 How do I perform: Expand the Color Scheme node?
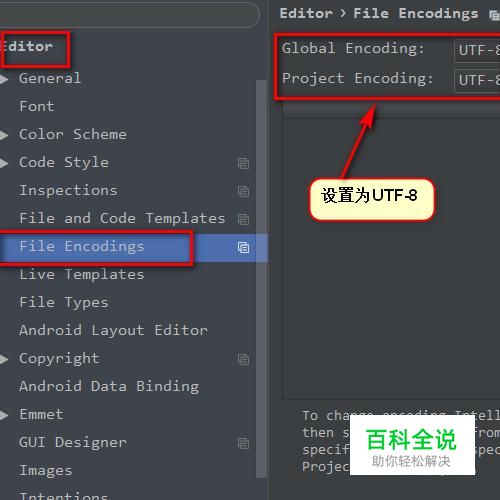(4, 135)
